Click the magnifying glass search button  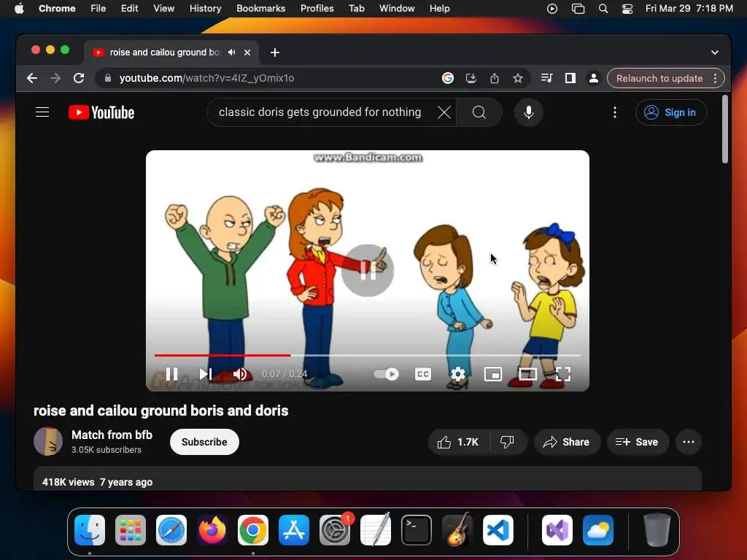tap(479, 112)
